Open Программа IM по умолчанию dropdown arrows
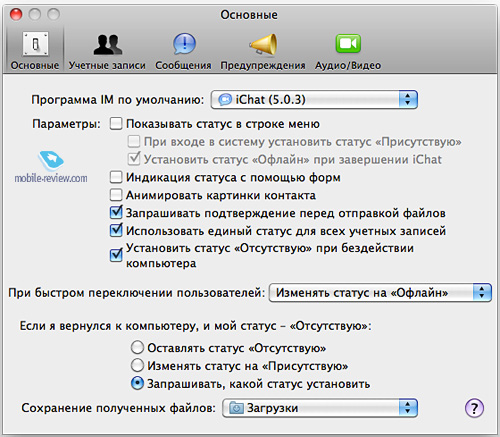Image resolution: width=500 pixels, height=437 pixels. tap(408, 99)
